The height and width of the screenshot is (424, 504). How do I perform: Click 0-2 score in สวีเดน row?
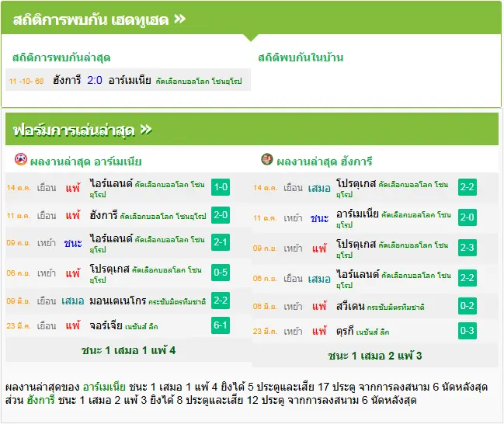point(468,306)
